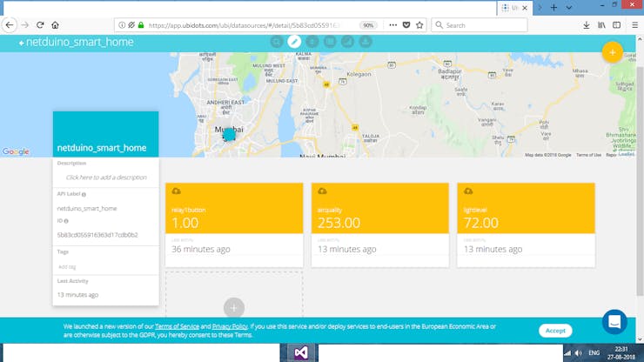
Task: Go forward using the browser forward arrow
Action: 25,25
